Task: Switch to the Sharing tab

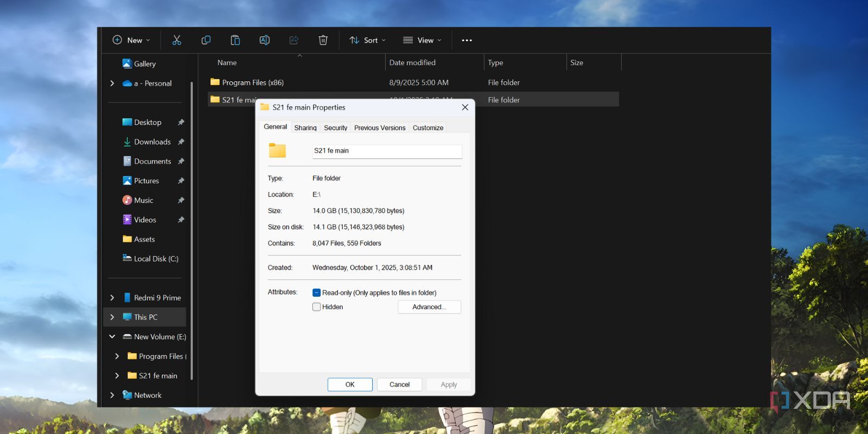Action: coord(305,128)
